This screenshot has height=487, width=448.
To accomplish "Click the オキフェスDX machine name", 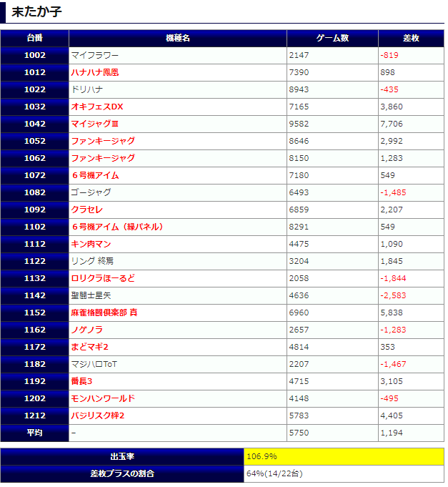I will click(x=97, y=107).
